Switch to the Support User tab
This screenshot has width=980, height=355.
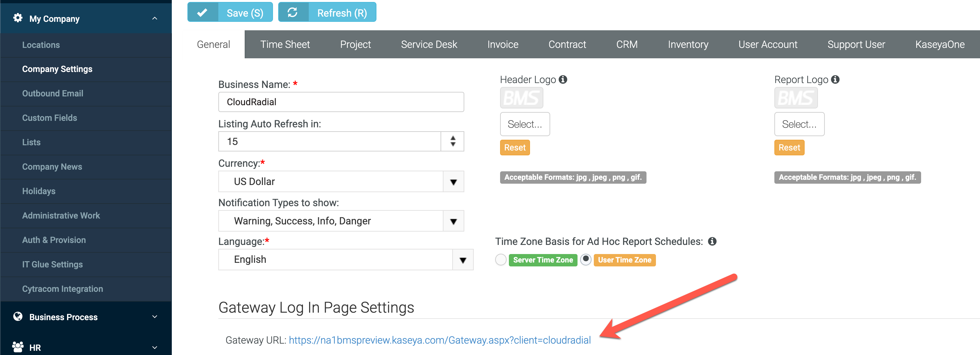(856, 45)
